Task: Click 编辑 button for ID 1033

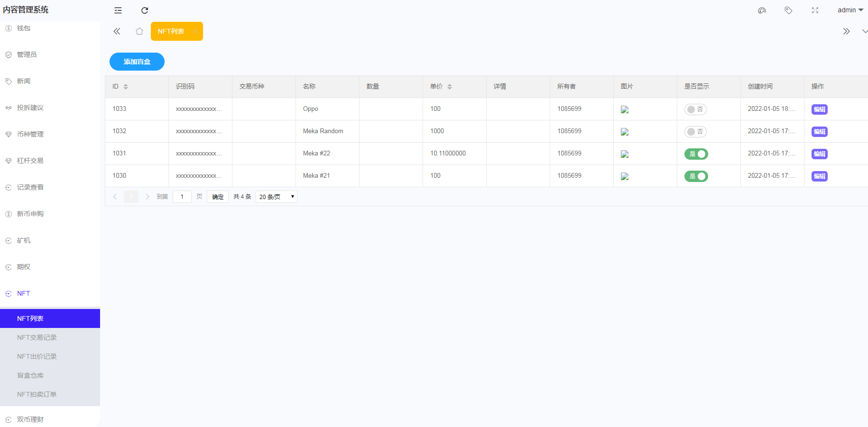Action: tap(819, 109)
